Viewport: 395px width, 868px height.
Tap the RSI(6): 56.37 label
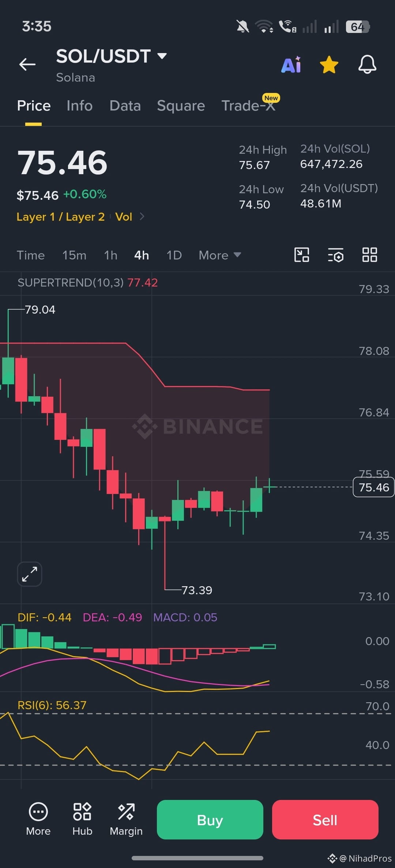tap(52, 705)
